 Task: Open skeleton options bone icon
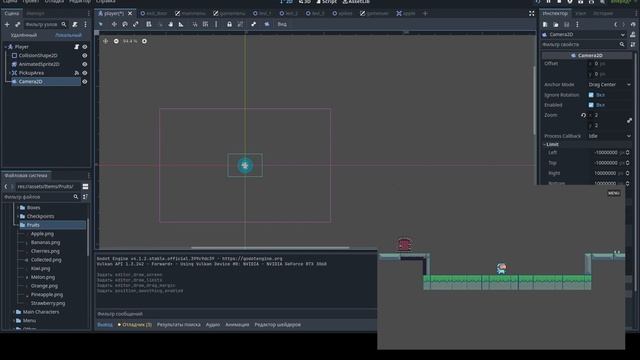[253, 24]
